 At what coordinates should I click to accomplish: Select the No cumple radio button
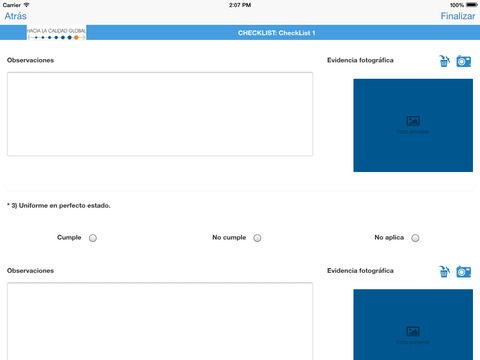[257, 238]
